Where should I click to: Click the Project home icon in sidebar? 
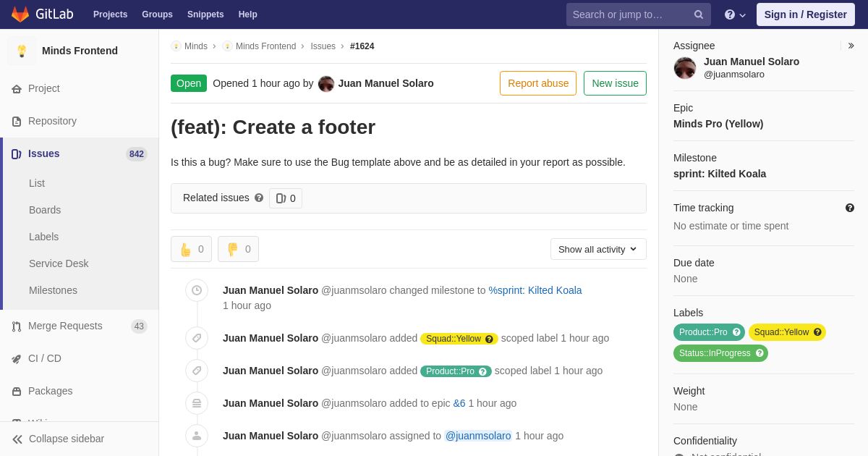point(17,88)
